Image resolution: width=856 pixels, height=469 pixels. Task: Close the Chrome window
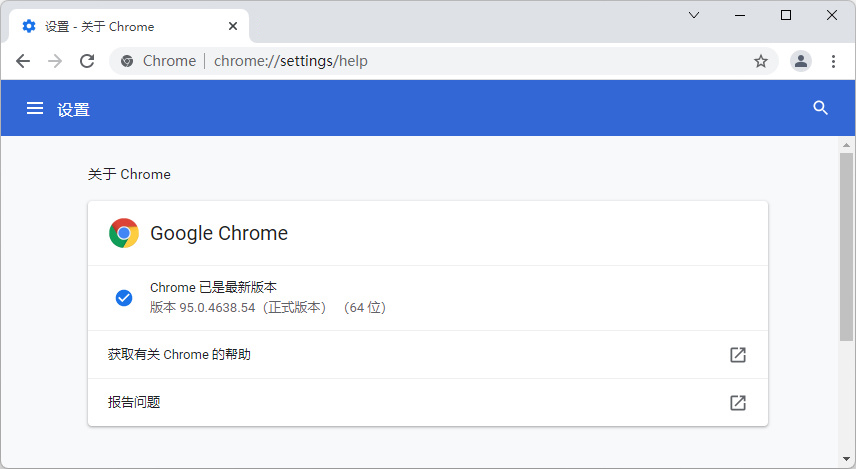[x=831, y=15]
